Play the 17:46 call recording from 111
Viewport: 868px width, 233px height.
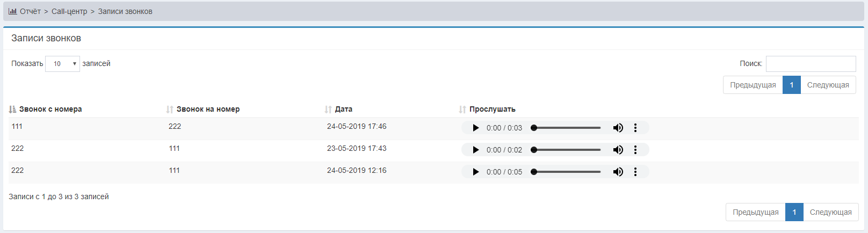475,128
